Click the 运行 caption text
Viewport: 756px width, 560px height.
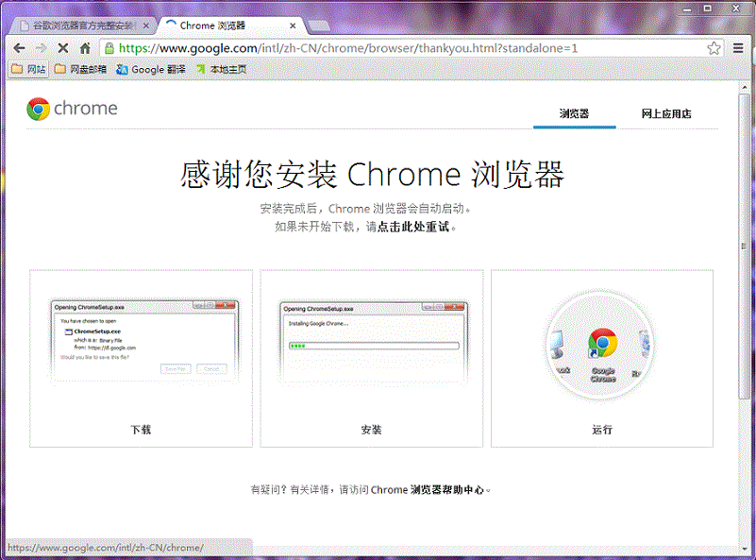602,430
